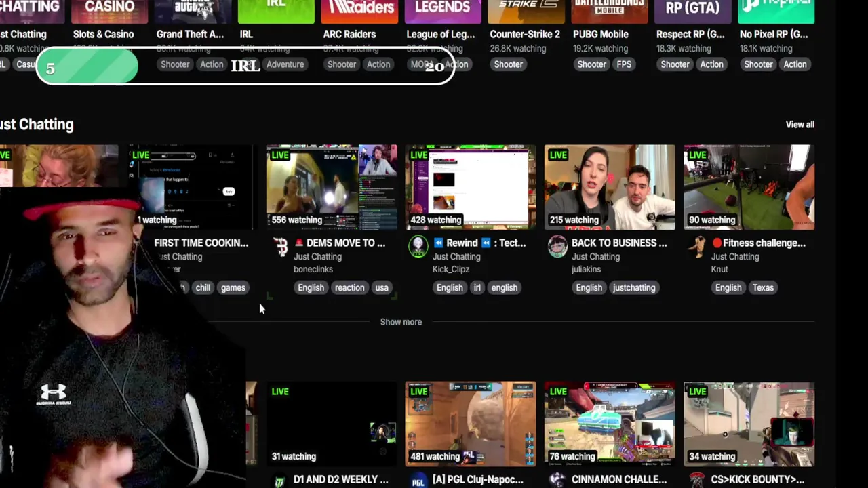Click the irl tag under Kick_Clipz
The height and width of the screenshot is (488, 868).
click(477, 287)
